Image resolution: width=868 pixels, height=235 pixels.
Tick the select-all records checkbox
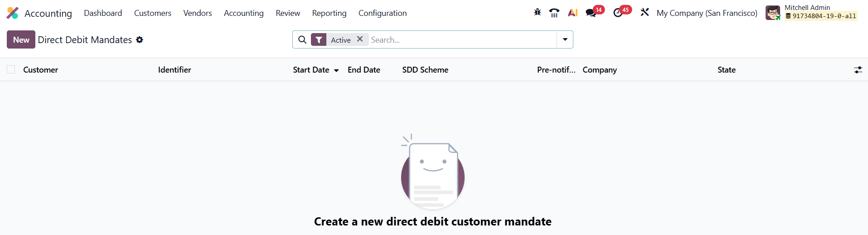[11, 69]
